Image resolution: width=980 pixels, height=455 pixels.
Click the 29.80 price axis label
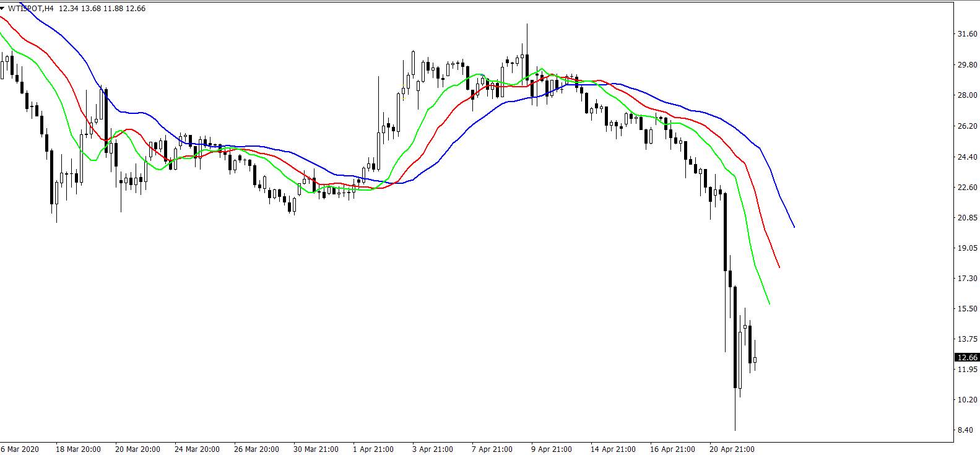tap(967, 64)
